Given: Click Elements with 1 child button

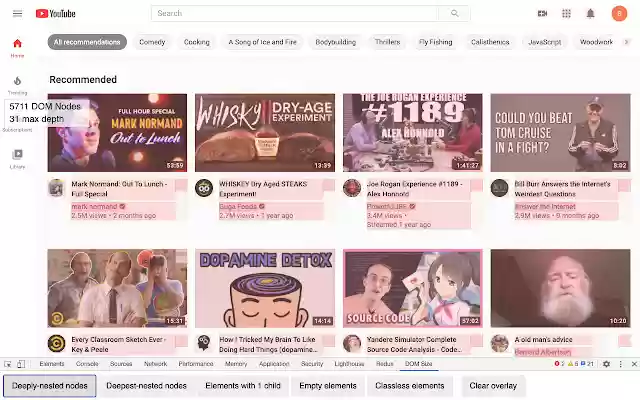Looking at the screenshot, I should pyautogui.click(x=243, y=386).
